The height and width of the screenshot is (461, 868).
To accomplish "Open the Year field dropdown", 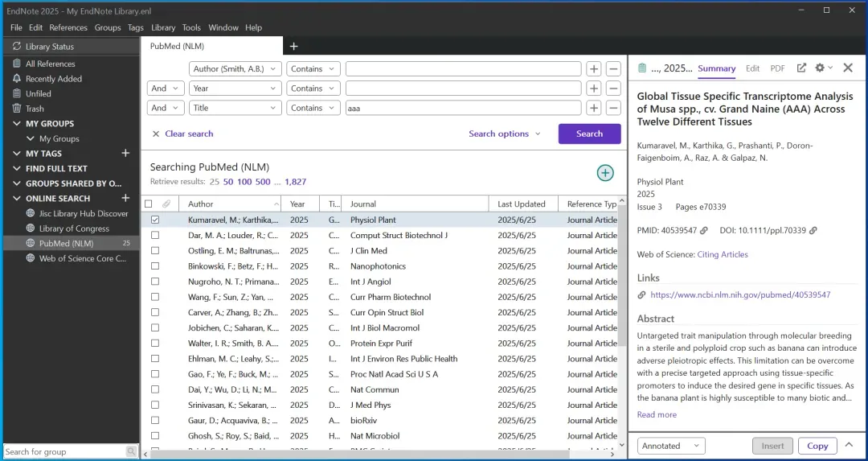I will (x=235, y=88).
